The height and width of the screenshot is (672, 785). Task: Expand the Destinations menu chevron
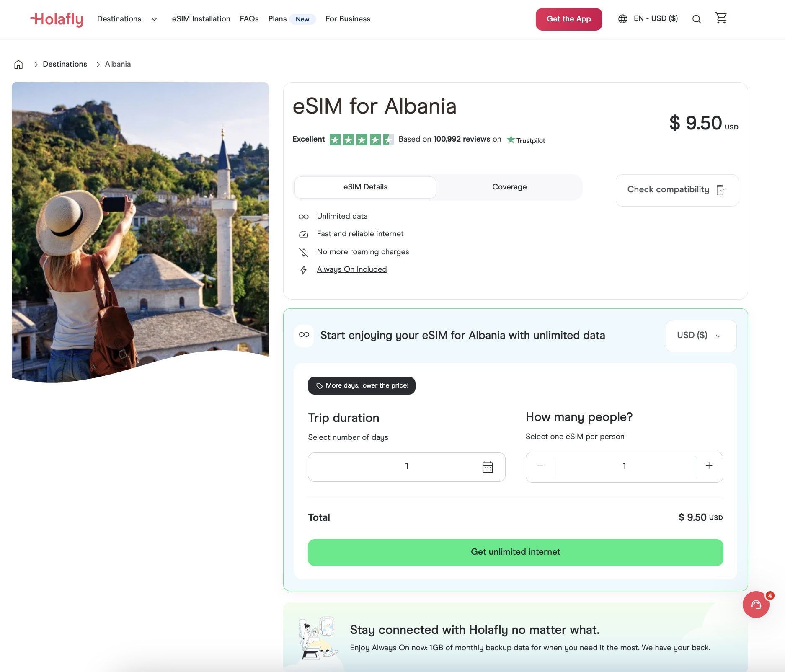point(154,19)
